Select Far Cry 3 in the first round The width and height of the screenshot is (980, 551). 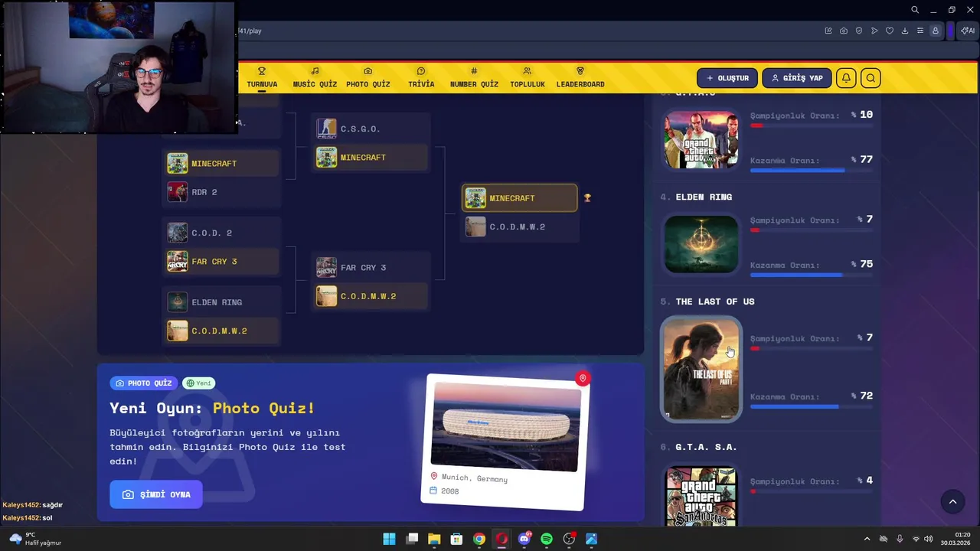point(222,262)
